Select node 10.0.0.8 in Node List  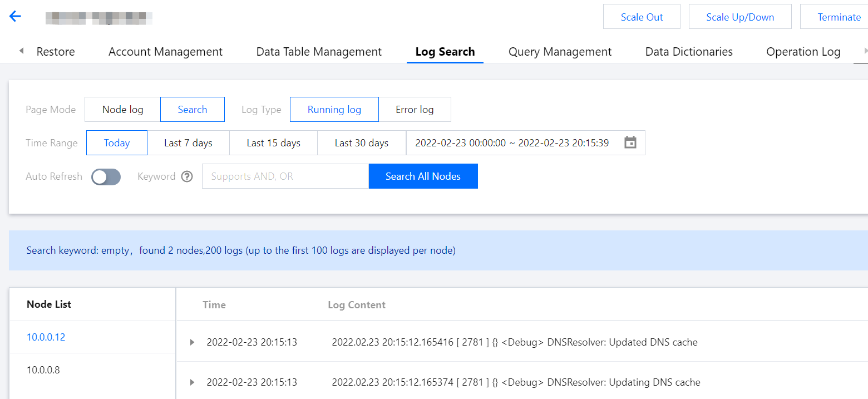coord(43,370)
